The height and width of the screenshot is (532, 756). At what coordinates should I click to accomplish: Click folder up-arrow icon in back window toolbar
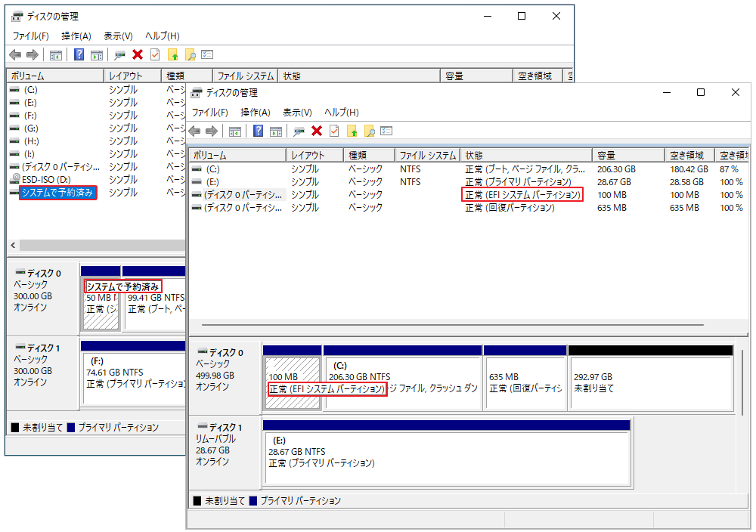172,55
